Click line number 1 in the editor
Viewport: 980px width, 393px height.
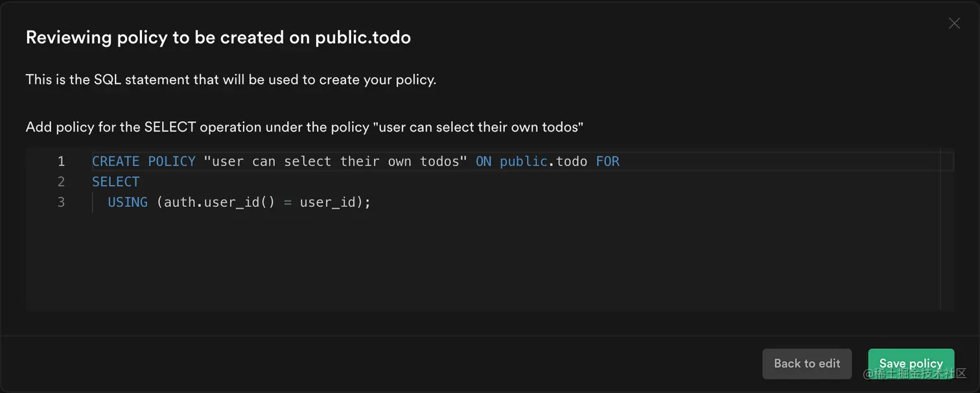[62, 161]
